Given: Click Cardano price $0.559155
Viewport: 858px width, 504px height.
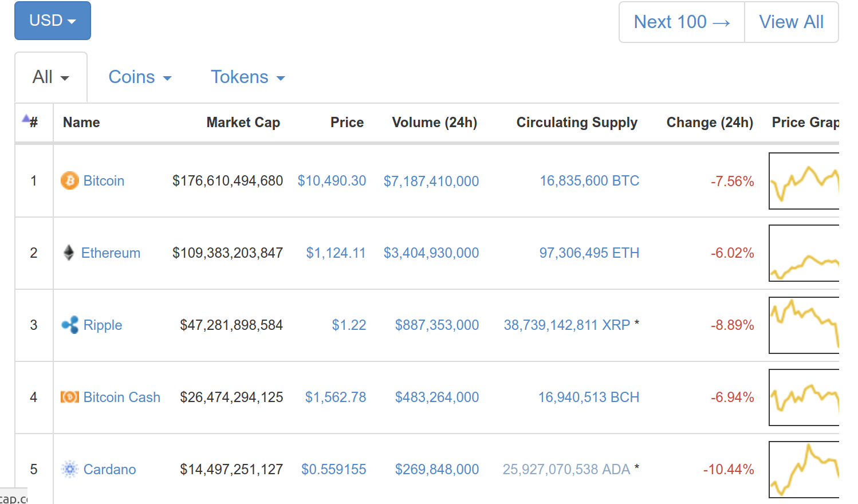Looking at the screenshot, I should tap(334, 470).
